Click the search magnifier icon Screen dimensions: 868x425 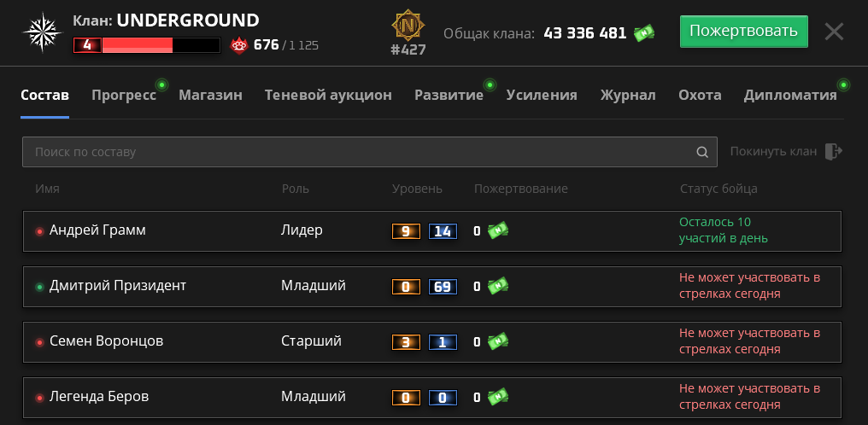point(702,152)
